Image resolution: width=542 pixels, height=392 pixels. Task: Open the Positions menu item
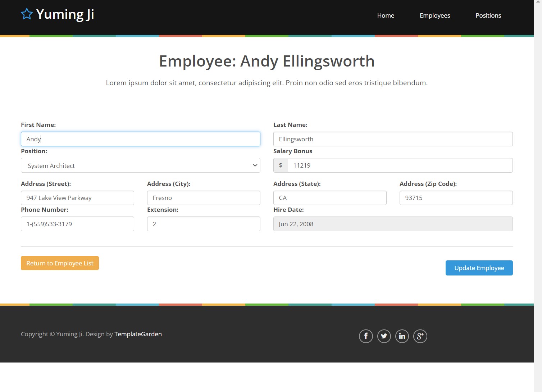(x=488, y=15)
